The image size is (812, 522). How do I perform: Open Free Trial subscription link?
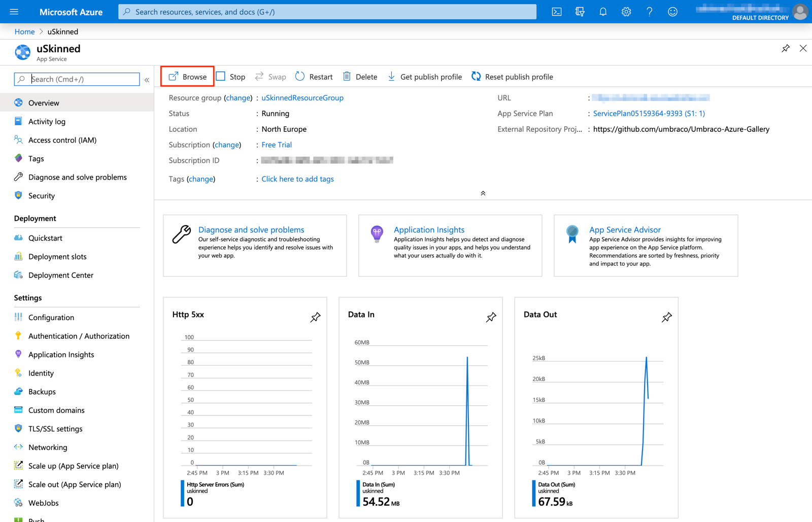click(x=277, y=145)
